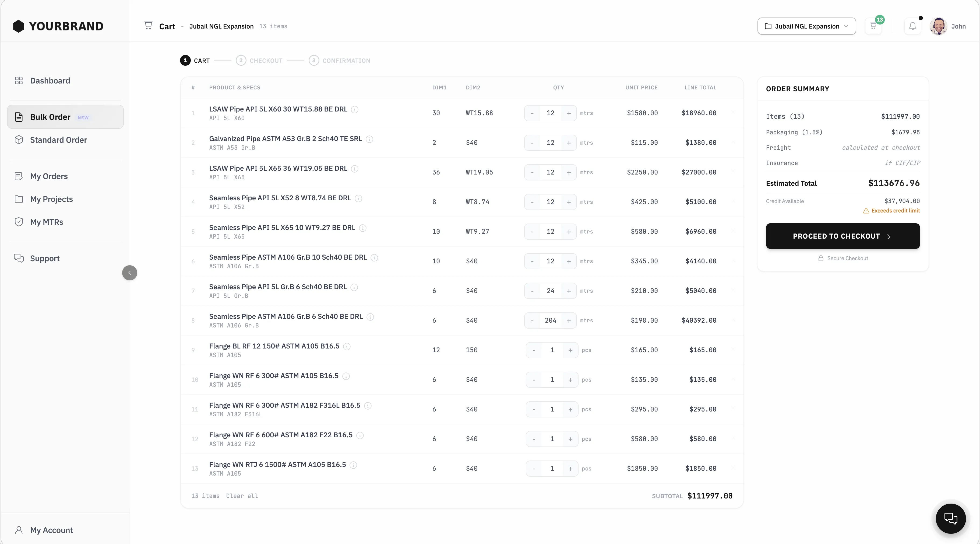Increase quantity of Seamless Pipe X52 row
980x544 pixels.
569,202
